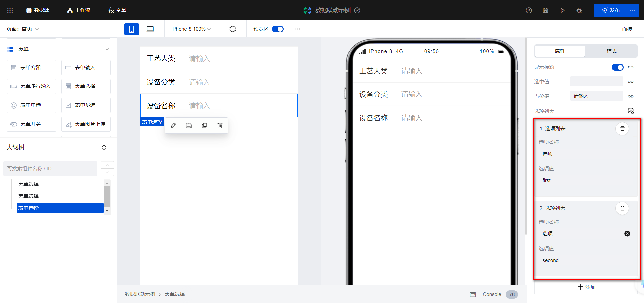The height and width of the screenshot is (303, 644).
Task: Click the 设备名称 field on canvas
Action: click(x=219, y=105)
